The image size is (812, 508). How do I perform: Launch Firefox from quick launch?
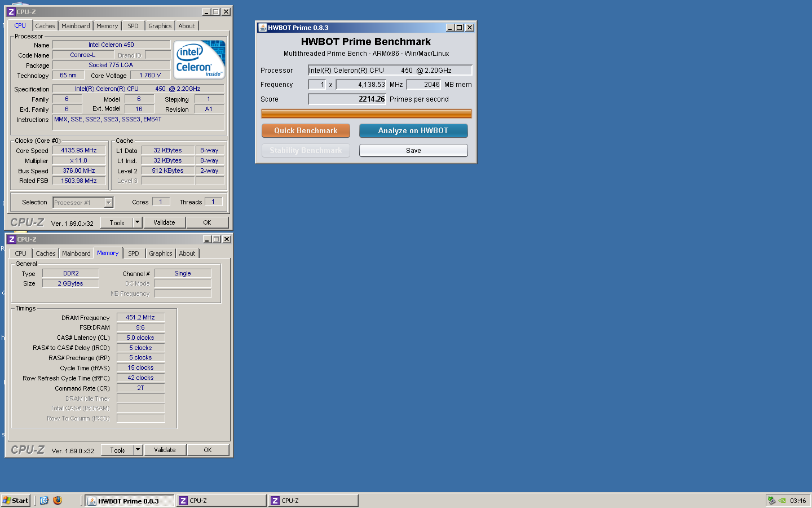pyautogui.click(x=58, y=500)
